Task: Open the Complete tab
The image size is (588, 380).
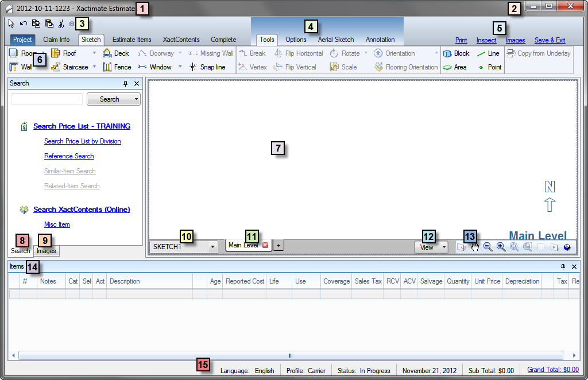Action: [x=223, y=40]
